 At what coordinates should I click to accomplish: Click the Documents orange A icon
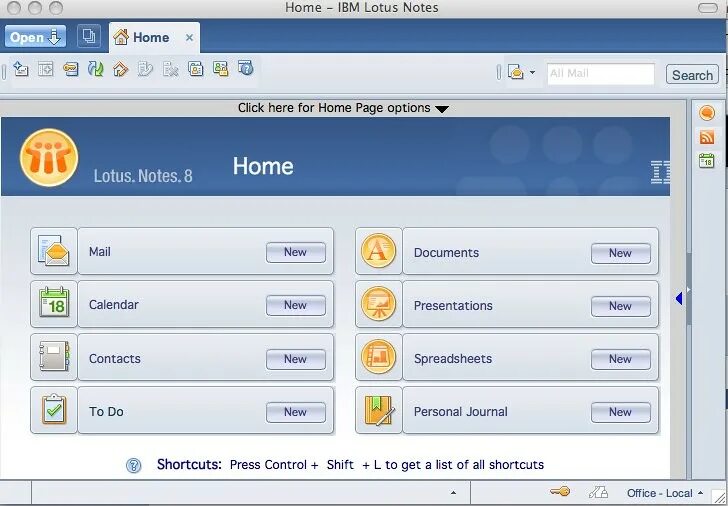(378, 251)
